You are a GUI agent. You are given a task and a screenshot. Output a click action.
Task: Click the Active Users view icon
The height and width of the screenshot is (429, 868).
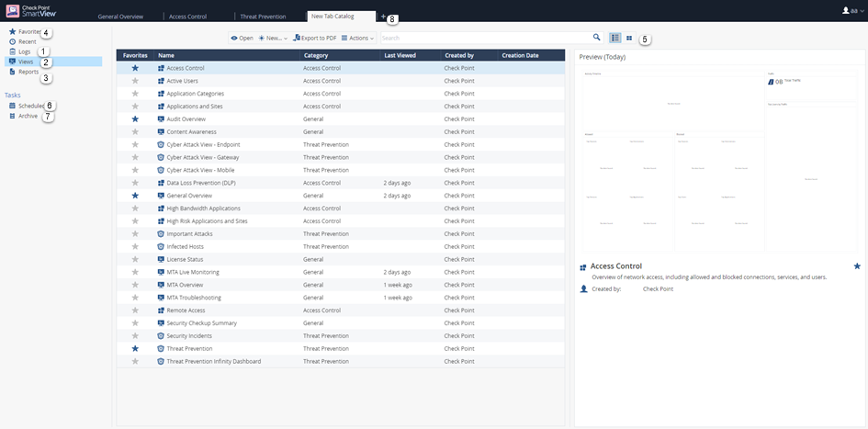point(161,81)
